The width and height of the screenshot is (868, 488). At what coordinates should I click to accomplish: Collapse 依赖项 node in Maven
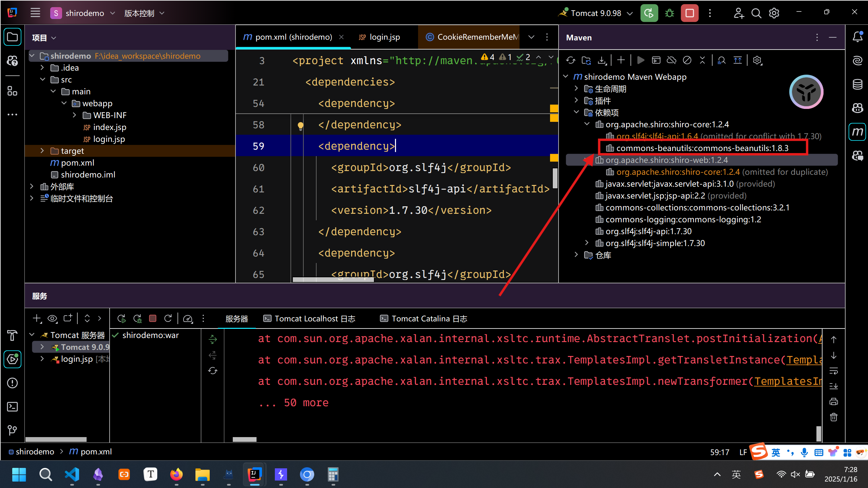[576, 112]
